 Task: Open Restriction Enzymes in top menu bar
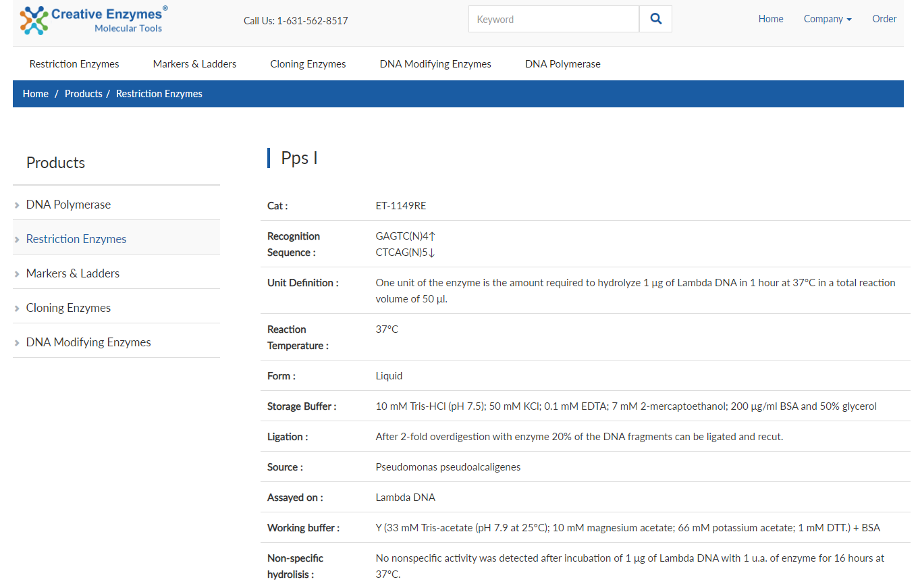(x=74, y=64)
